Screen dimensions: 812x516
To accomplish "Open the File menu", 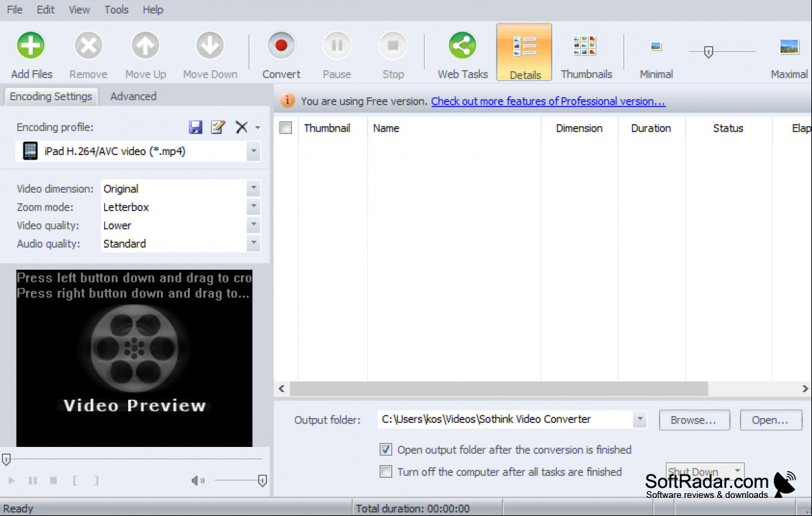I will (14, 9).
